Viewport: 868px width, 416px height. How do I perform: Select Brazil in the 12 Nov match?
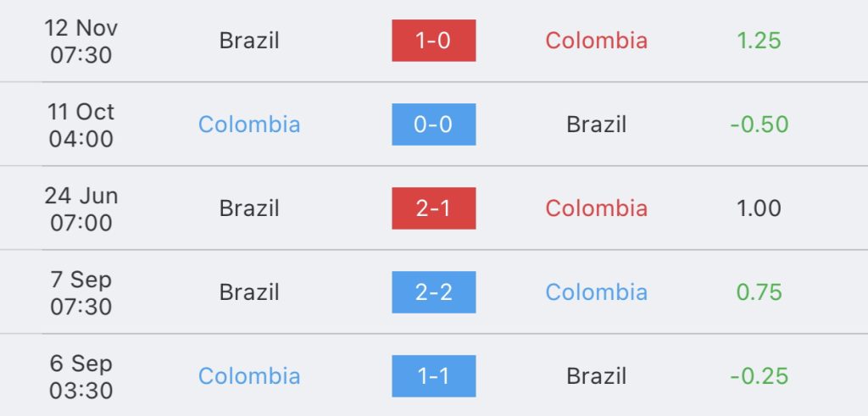point(249,41)
